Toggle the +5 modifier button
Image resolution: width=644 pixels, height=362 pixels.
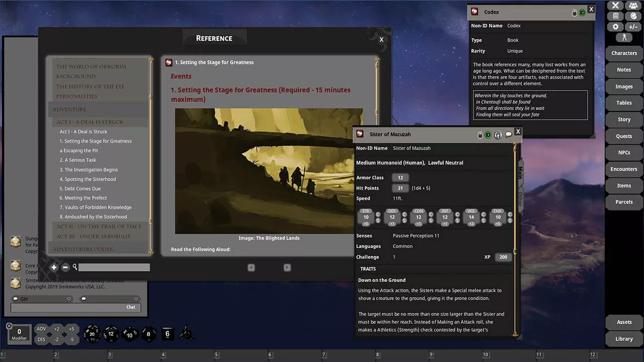pos(72,329)
